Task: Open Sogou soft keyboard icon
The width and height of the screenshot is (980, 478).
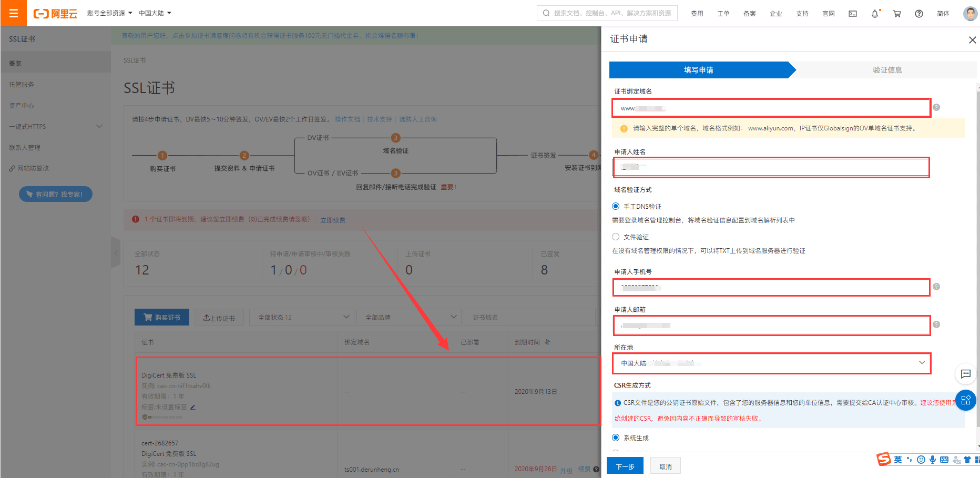Action: tap(944, 460)
